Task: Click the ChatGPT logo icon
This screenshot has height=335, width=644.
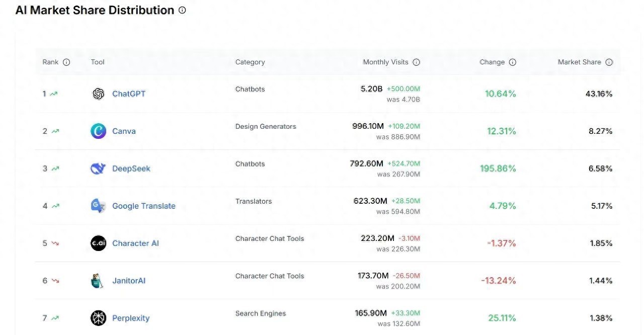Action: [x=99, y=94]
